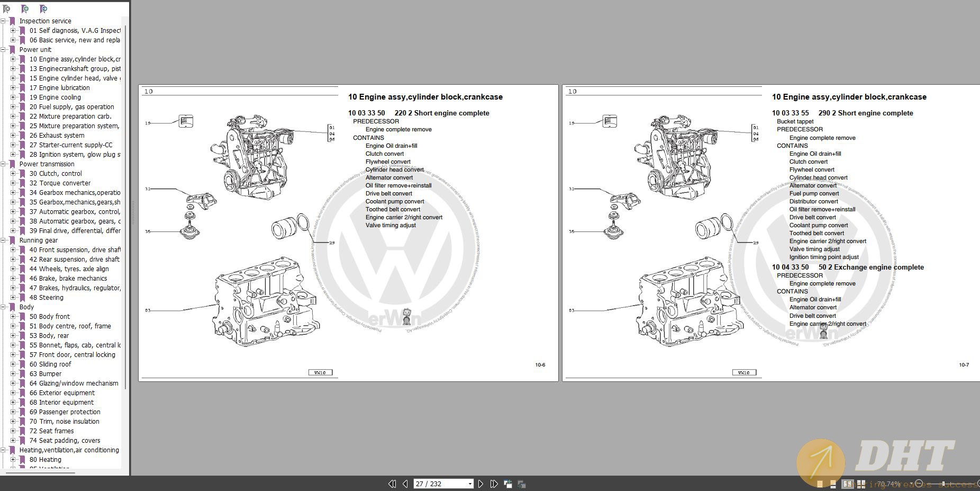
Task: Open 69 Passenger protection bookmark
Action: (x=65, y=412)
